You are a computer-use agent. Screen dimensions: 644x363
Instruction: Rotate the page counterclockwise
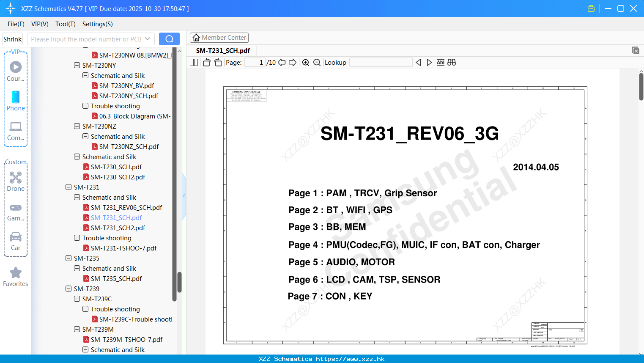[x=207, y=63]
